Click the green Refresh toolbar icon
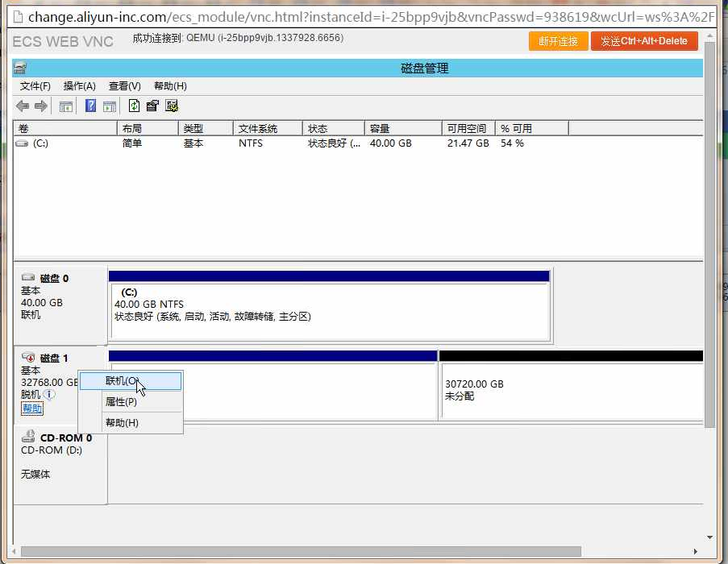 click(x=135, y=106)
